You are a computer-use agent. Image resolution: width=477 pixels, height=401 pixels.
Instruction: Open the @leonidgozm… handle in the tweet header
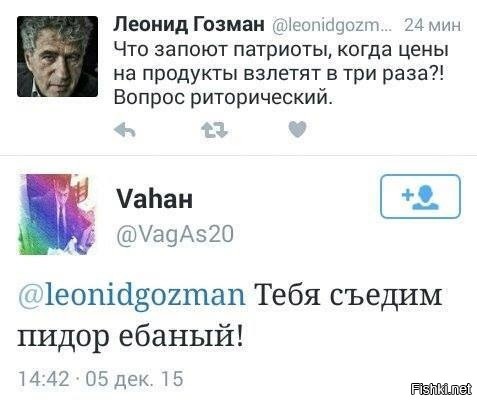(x=330, y=25)
